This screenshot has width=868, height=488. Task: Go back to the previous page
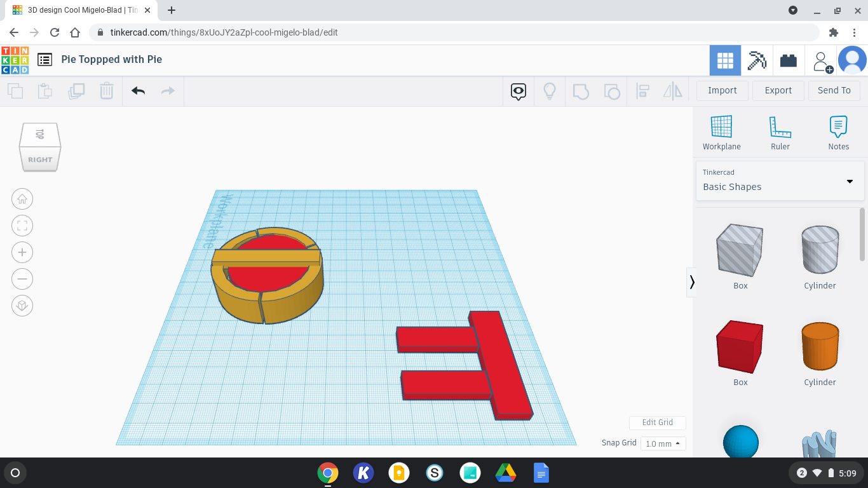14,32
